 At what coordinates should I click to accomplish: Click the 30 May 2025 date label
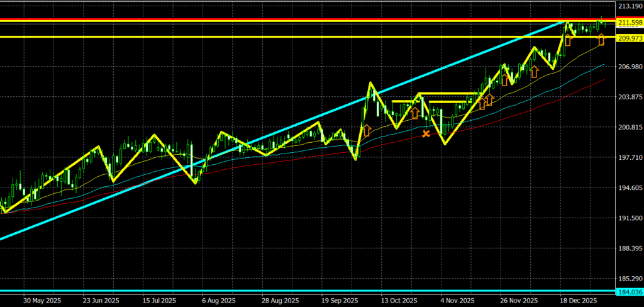pyautogui.click(x=40, y=301)
